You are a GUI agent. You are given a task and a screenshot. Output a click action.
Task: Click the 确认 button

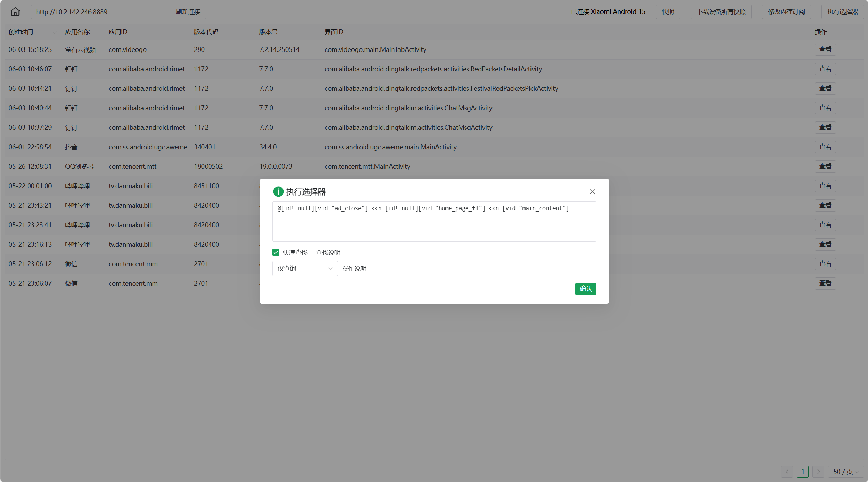coord(586,289)
